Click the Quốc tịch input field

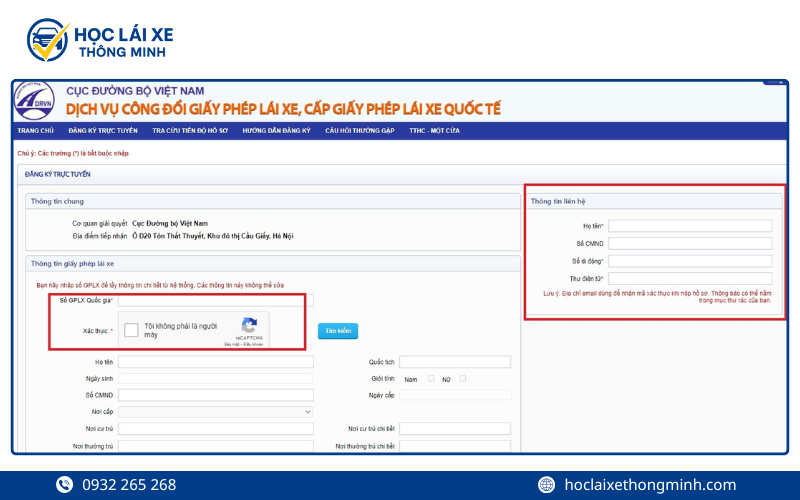[x=455, y=362]
